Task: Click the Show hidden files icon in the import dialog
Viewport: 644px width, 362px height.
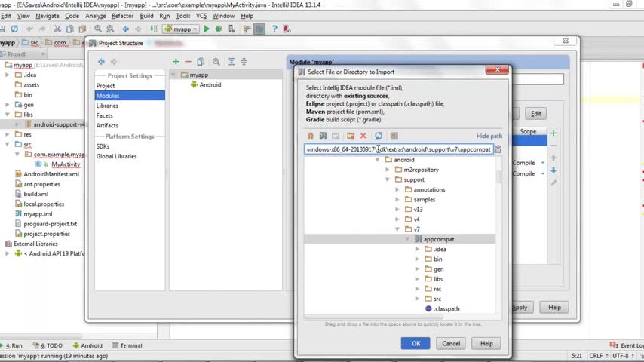Action: point(394,136)
